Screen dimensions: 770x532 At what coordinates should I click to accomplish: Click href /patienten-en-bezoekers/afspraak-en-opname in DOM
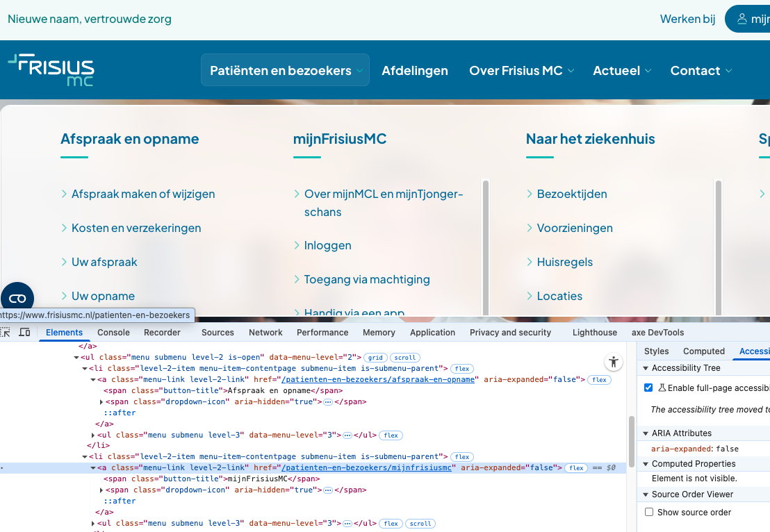(378, 379)
